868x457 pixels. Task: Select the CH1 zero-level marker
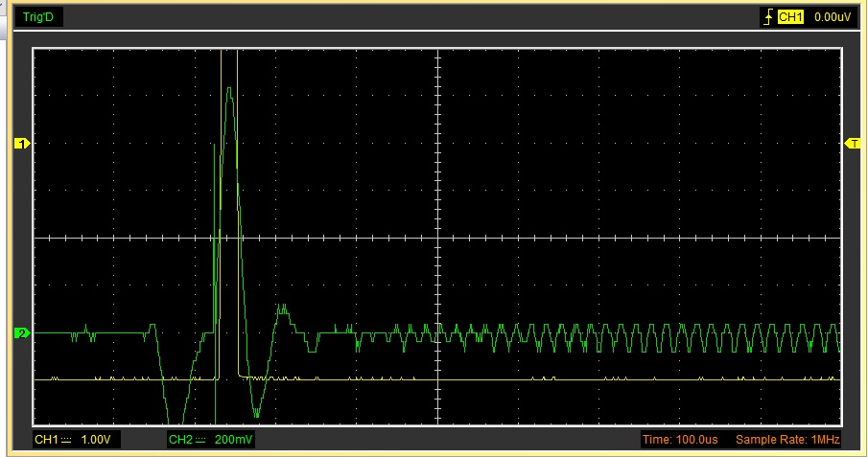click(x=21, y=144)
